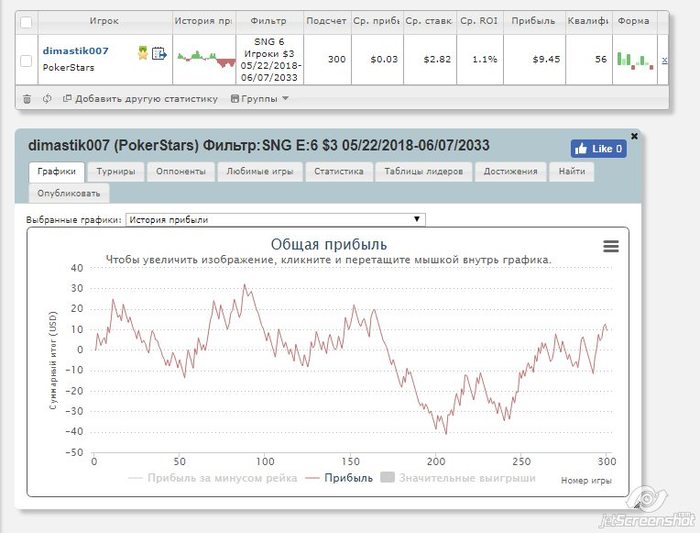
Task: Toggle the select-all checkbox in table header
Action: click(x=26, y=22)
